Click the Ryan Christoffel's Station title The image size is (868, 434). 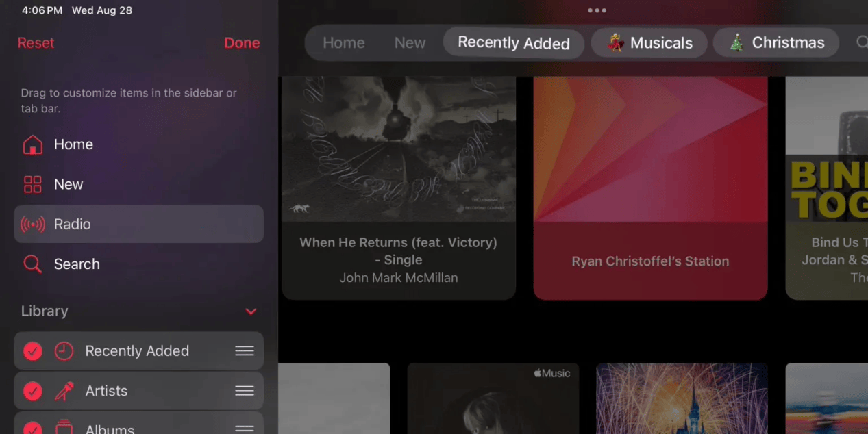[650, 261]
